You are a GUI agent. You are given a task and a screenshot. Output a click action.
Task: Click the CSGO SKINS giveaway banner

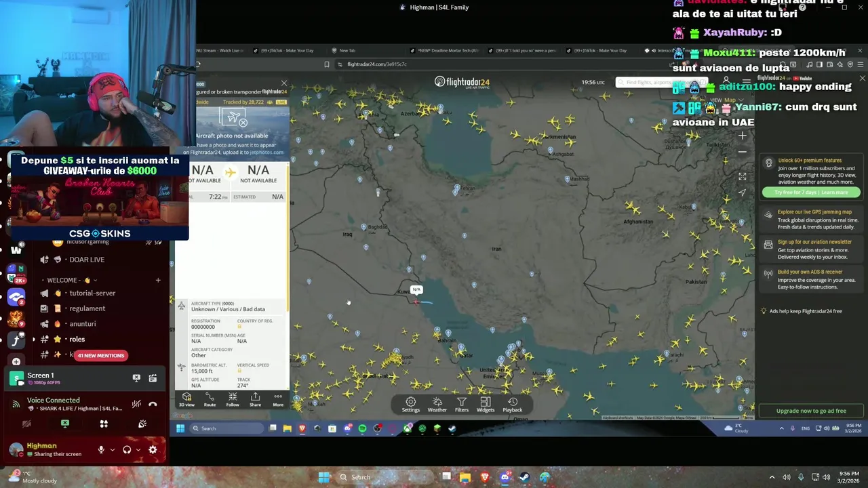point(100,197)
